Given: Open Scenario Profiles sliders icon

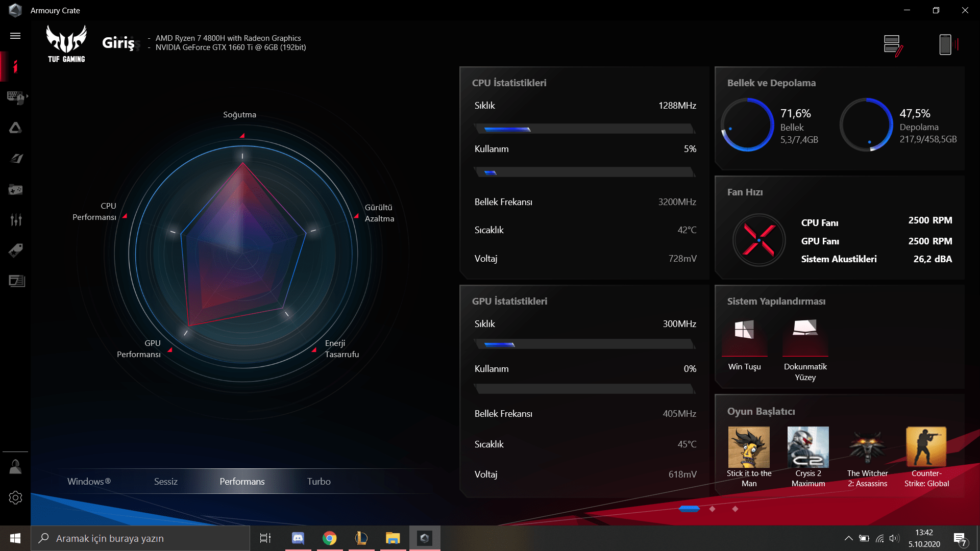Looking at the screenshot, I should [x=15, y=220].
